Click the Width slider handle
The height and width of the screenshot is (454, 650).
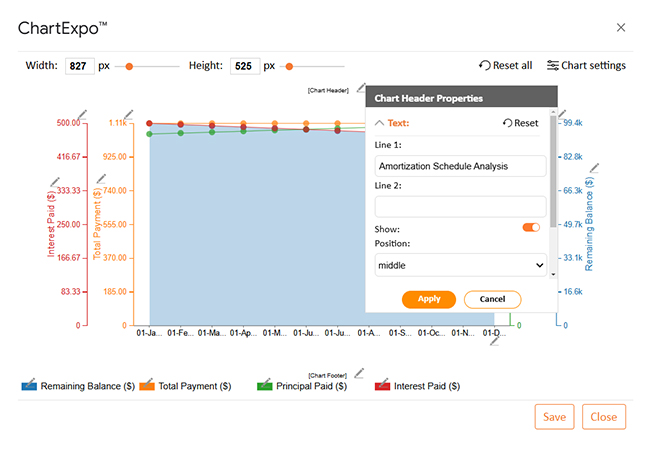point(129,66)
